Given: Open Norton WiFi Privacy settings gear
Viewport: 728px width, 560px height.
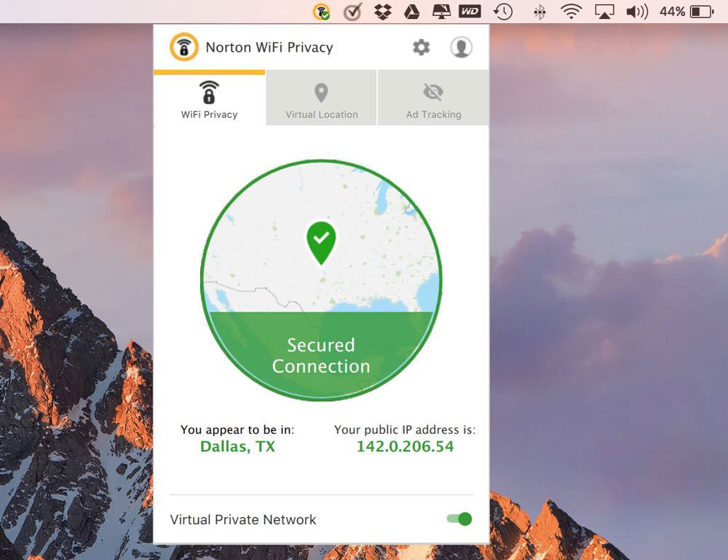Looking at the screenshot, I should click(x=421, y=47).
